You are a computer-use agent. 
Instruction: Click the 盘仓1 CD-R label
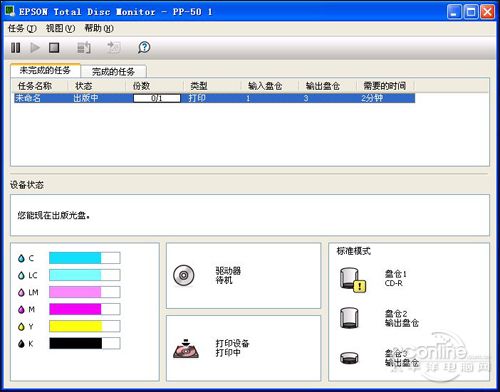click(x=396, y=279)
